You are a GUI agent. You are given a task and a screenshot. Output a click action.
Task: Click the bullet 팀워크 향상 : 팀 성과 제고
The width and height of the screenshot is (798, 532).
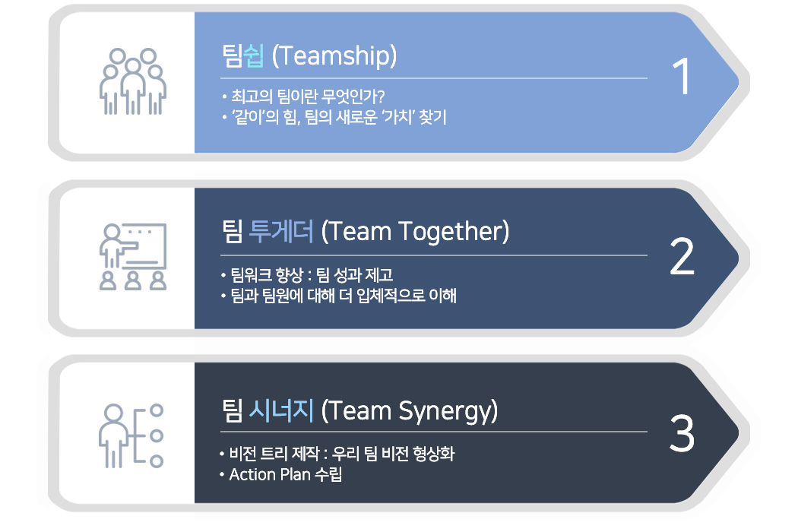coord(307,275)
